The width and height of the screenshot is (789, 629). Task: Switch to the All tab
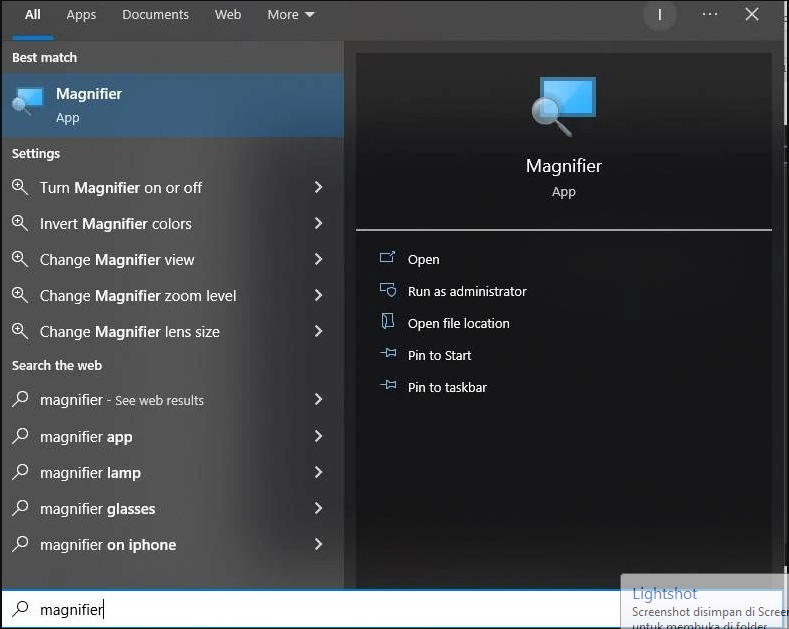[x=33, y=15]
